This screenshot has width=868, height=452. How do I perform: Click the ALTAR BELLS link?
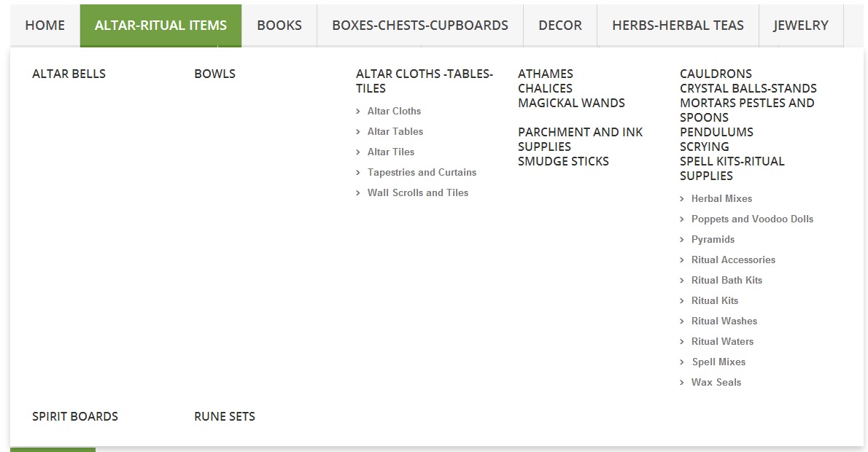tap(69, 74)
